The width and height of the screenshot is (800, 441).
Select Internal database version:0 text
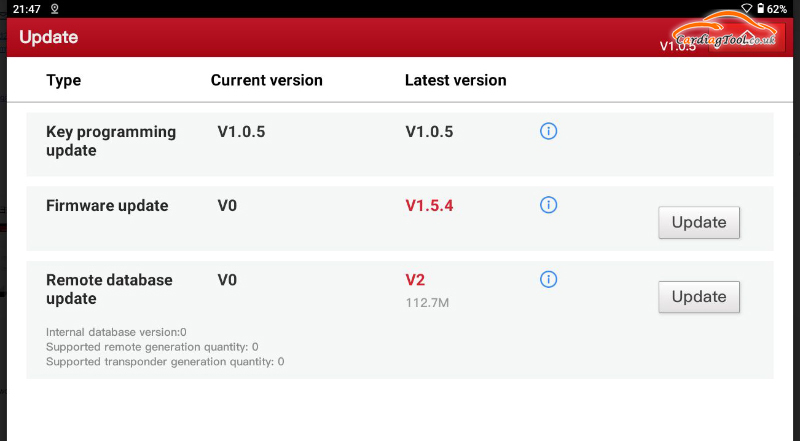click(116, 332)
